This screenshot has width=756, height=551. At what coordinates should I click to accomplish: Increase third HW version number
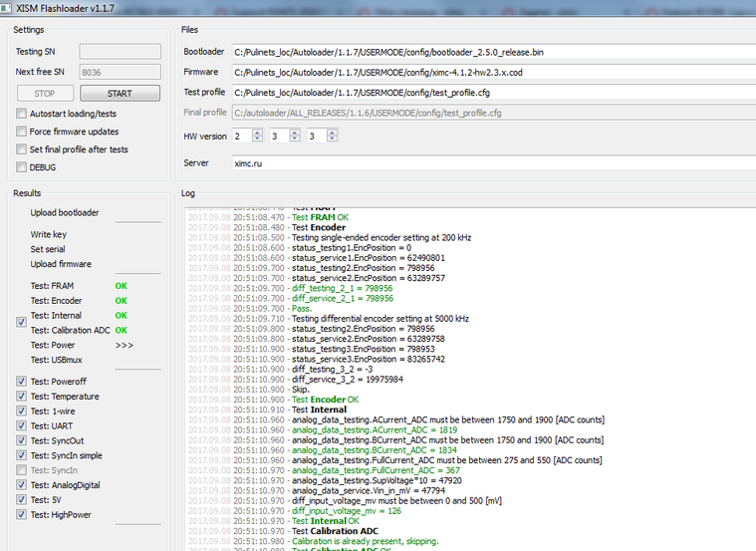pyautogui.click(x=332, y=133)
